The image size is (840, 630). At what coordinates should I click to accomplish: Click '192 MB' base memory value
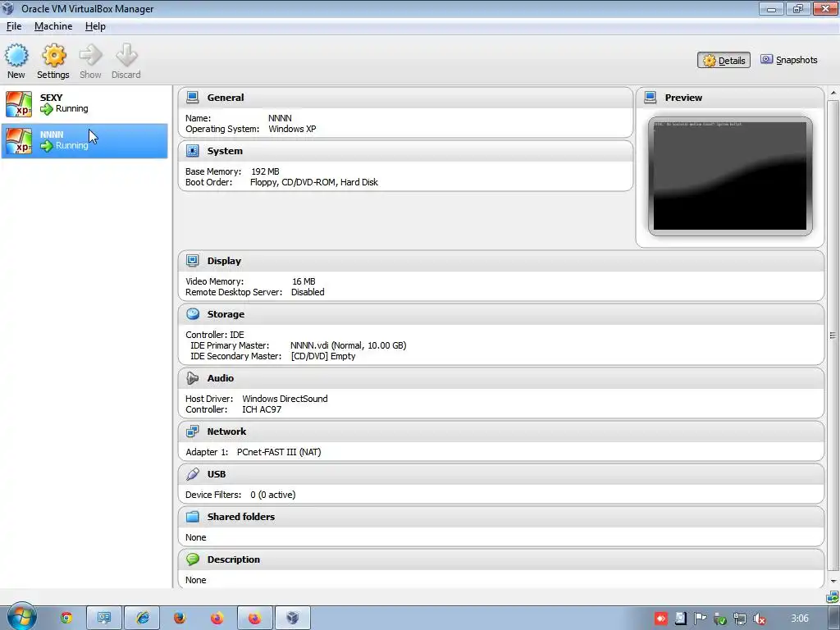265,171
